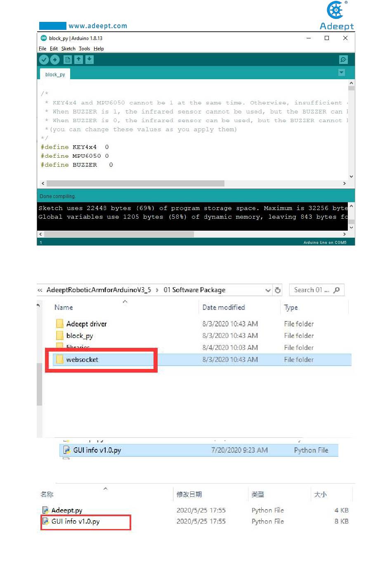
Task: Click the Verify checkmark button in Arduino toolbar
Action: (x=44, y=60)
